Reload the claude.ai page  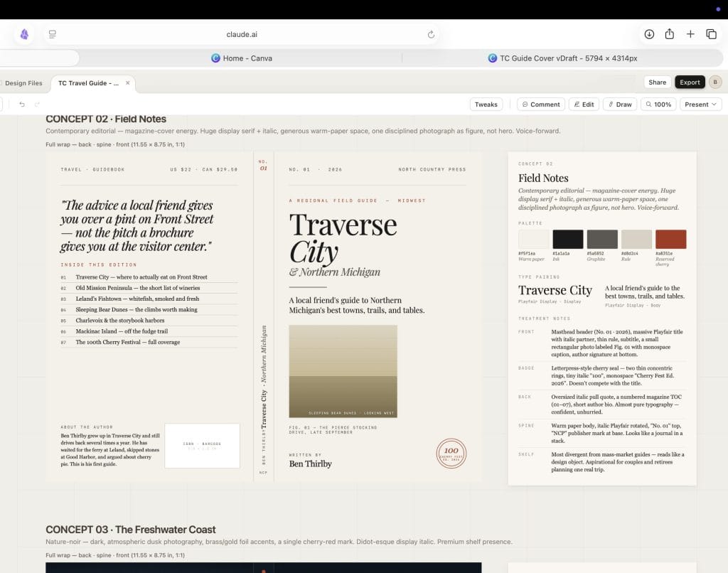(431, 34)
